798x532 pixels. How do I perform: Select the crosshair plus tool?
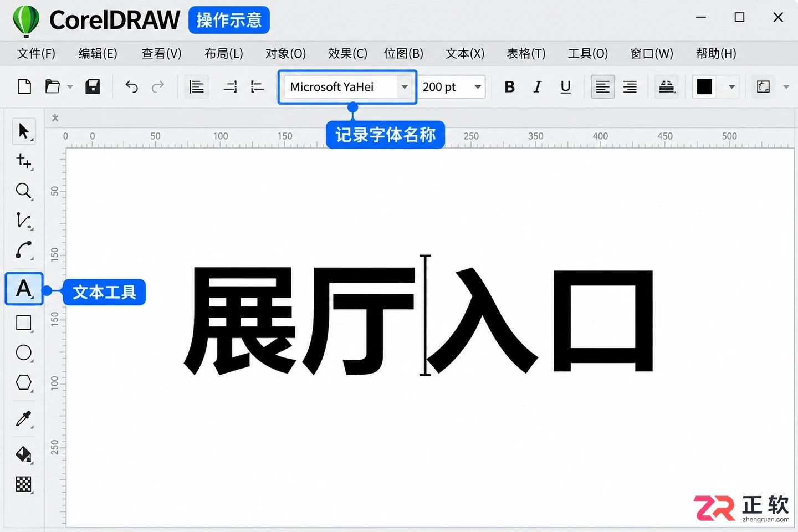point(24,161)
